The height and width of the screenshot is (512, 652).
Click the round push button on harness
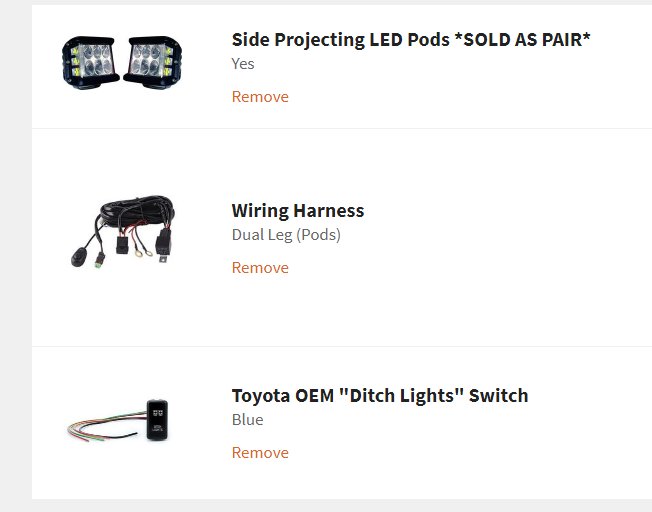click(x=79, y=257)
